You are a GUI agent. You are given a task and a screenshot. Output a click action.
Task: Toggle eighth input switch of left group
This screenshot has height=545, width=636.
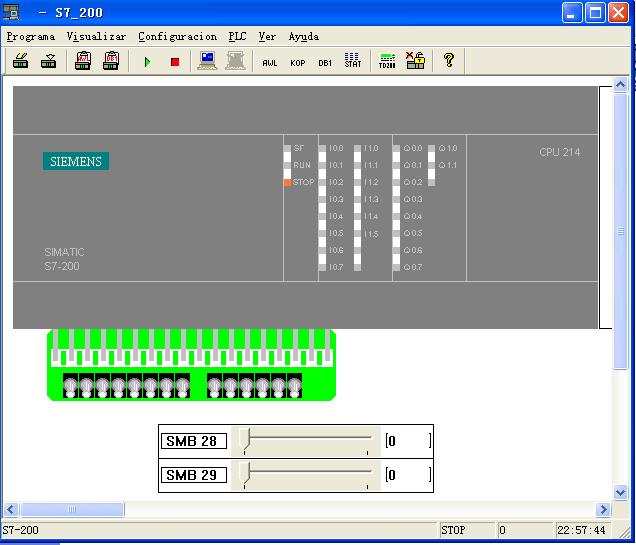point(183,386)
